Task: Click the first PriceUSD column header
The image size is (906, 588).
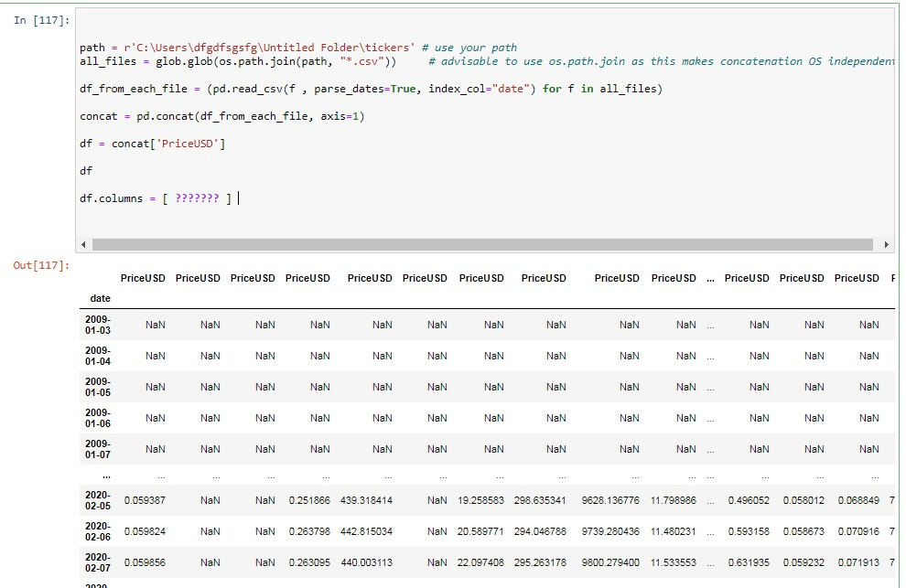Action: pos(143,278)
